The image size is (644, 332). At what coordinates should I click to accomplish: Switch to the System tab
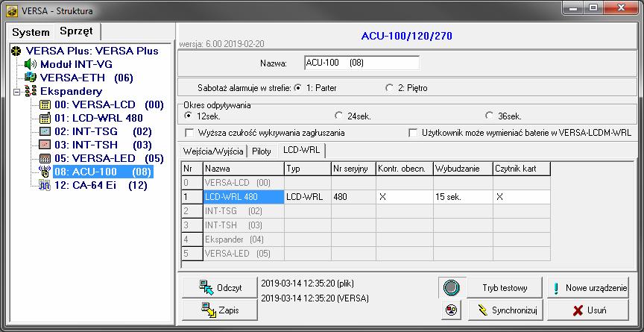pyautogui.click(x=31, y=32)
